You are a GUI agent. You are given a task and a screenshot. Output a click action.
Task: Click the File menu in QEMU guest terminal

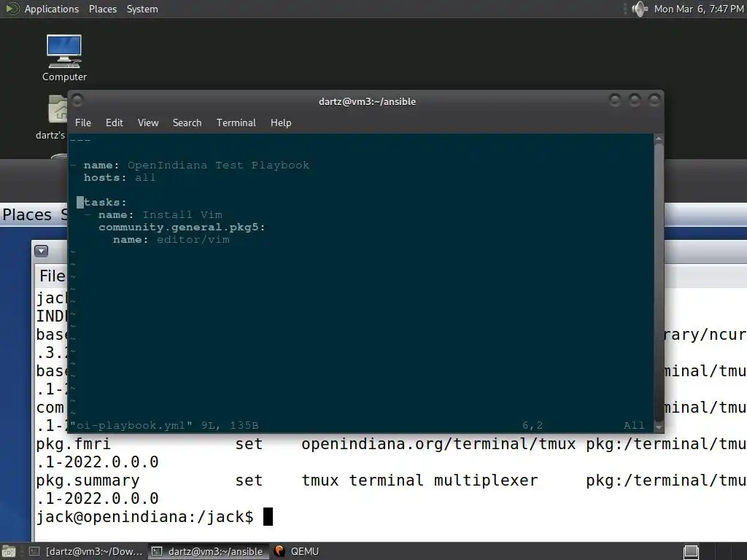coord(53,276)
